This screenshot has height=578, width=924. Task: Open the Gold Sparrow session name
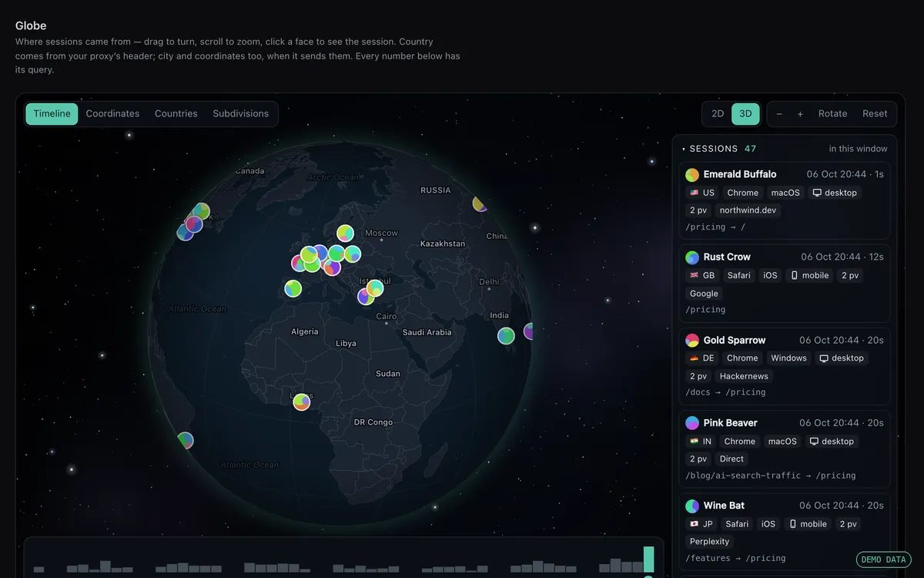735,340
